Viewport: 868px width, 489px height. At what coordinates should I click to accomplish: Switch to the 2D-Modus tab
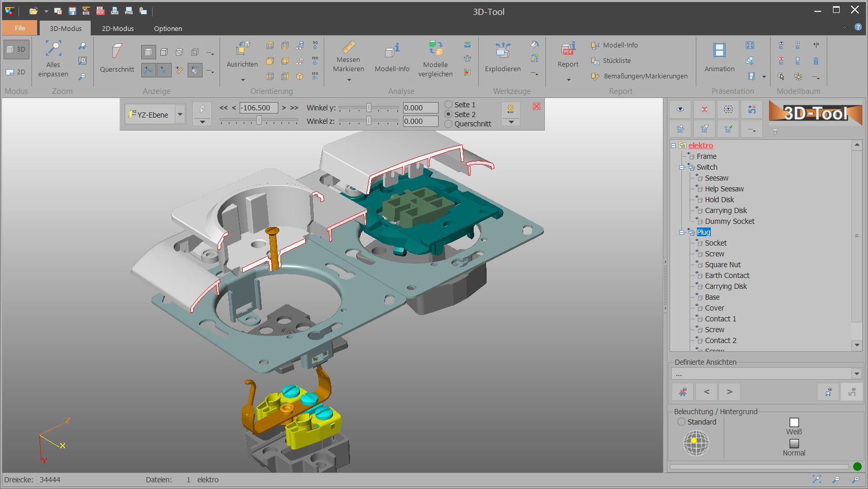pos(118,28)
